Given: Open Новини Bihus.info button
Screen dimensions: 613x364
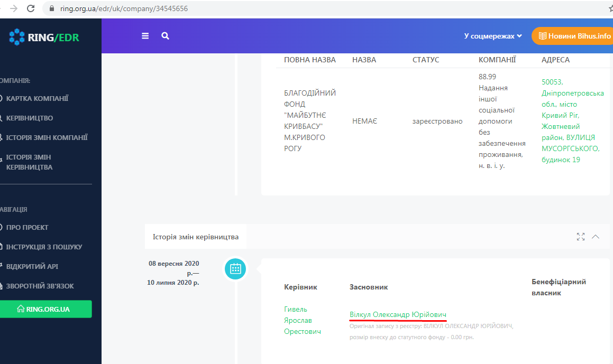Looking at the screenshot, I should pyautogui.click(x=573, y=36).
